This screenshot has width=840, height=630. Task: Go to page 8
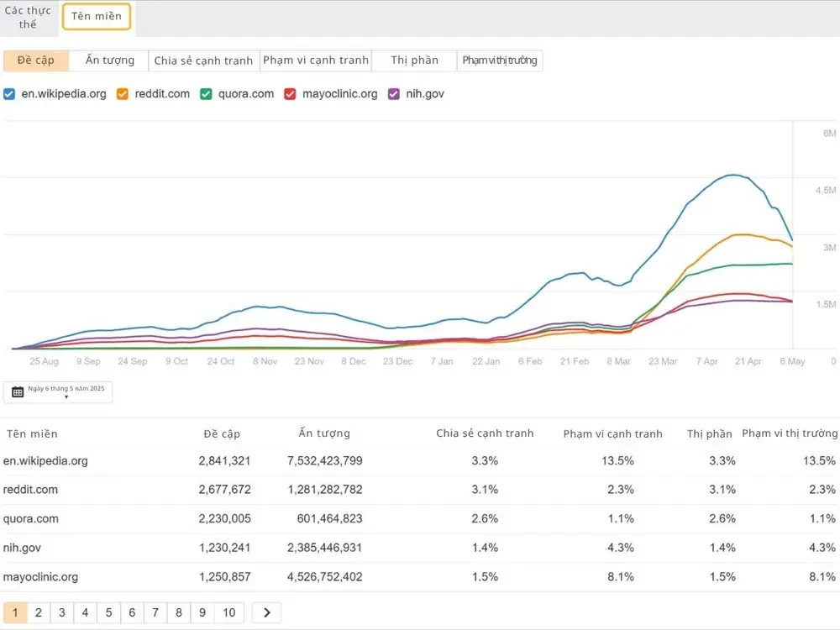(x=179, y=612)
